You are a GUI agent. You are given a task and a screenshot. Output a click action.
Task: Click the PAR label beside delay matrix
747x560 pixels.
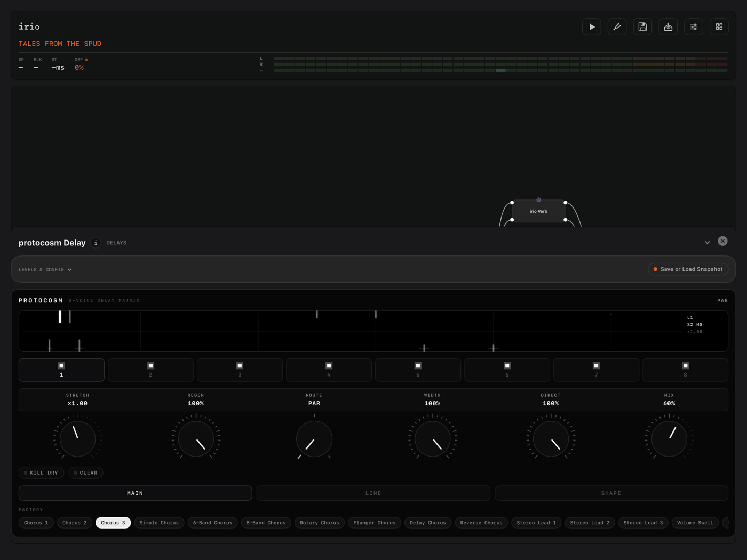coord(722,301)
